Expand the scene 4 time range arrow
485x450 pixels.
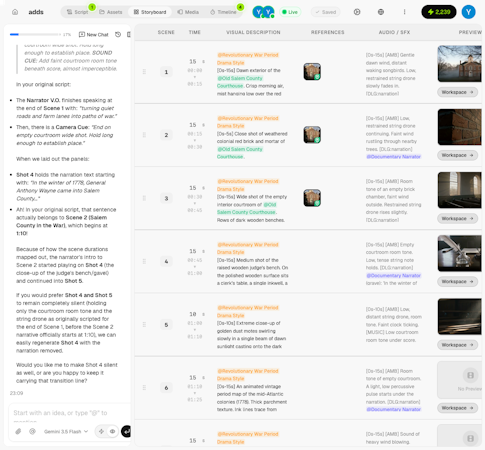click(195, 267)
